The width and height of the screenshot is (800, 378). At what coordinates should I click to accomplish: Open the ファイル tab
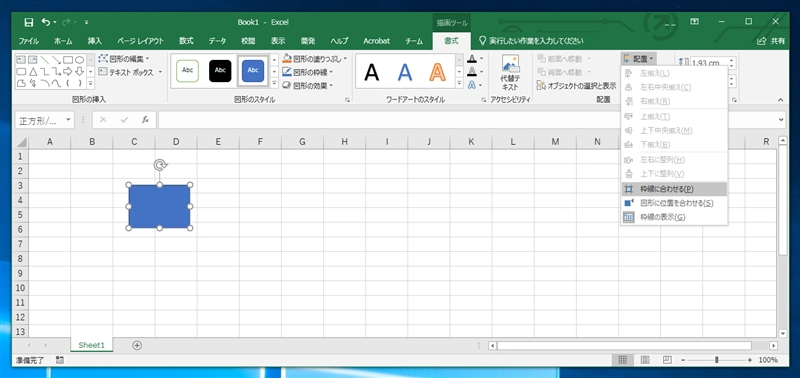(29, 41)
